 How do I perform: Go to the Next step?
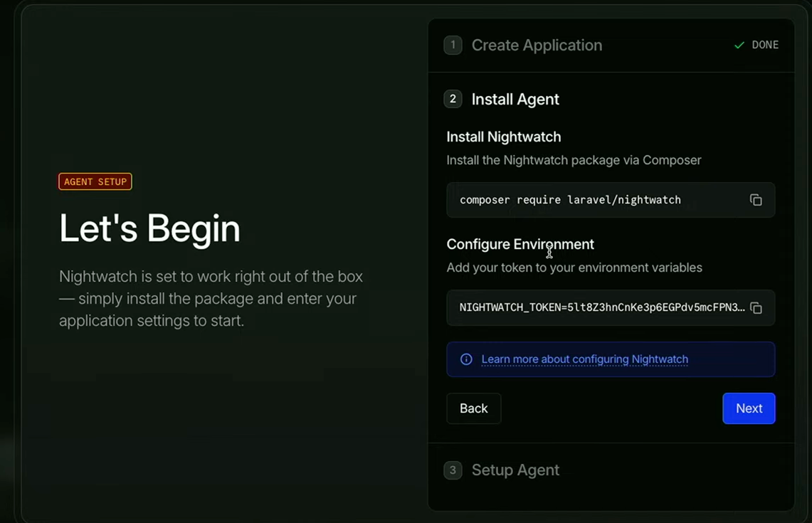tap(749, 408)
